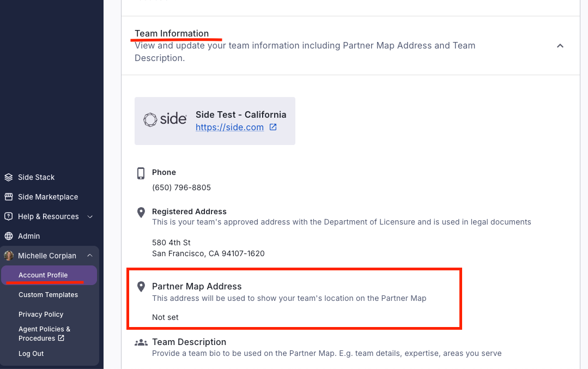Go to Admin section
The height and width of the screenshot is (369, 588).
(x=29, y=236)
